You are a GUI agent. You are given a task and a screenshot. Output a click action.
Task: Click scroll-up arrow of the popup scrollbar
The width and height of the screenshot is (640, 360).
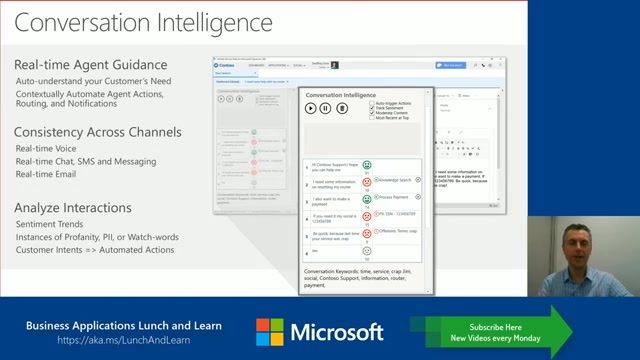[428, 92]
